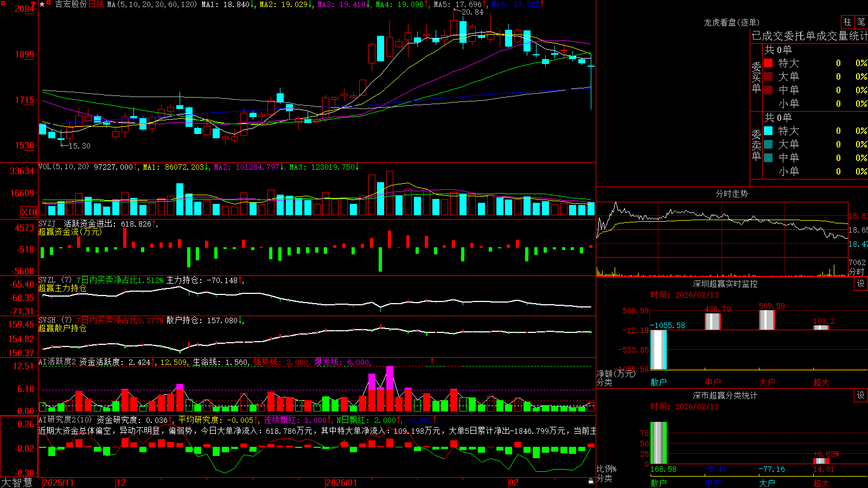Open settings 设 for 深市超赢分类统计
The height and width of the screenshot is (488, 868).
click(861, 395)
